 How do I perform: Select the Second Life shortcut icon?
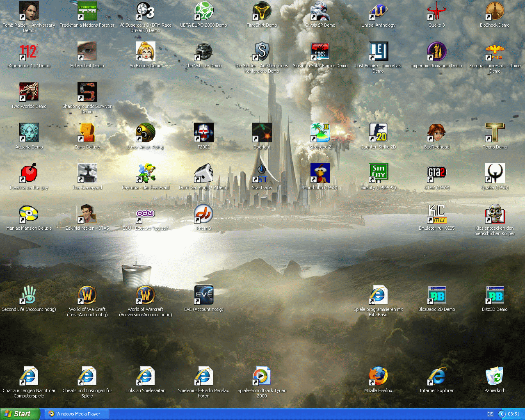click(29, 295)
